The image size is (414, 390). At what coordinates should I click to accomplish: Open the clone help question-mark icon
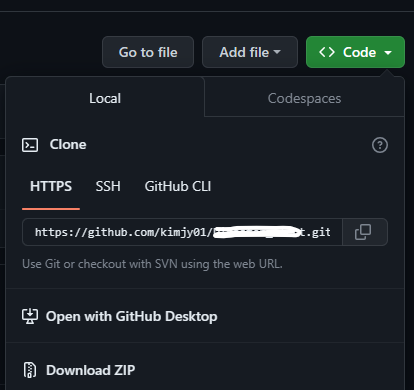coord(380,145)
